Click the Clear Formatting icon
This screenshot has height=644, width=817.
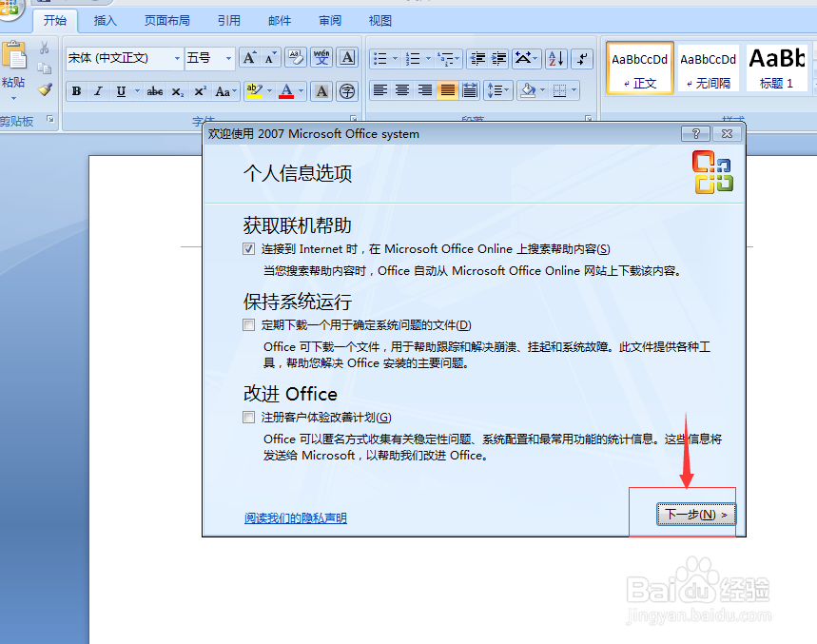coord(296,57)
